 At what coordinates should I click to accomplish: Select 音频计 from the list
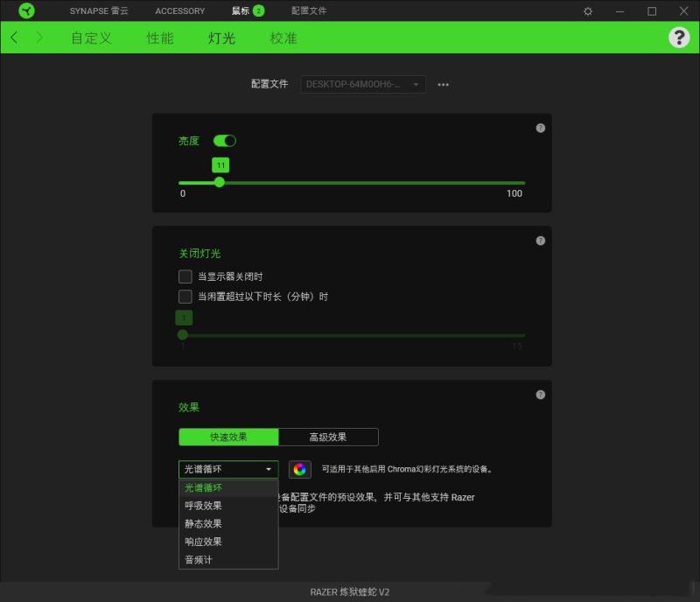[x=228, y=560]
